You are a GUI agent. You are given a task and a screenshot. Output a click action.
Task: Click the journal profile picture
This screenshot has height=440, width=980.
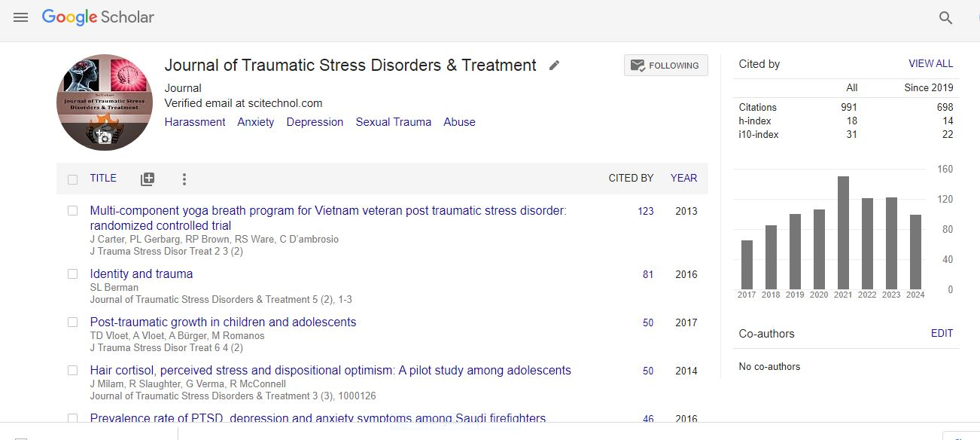coord(105,102)
